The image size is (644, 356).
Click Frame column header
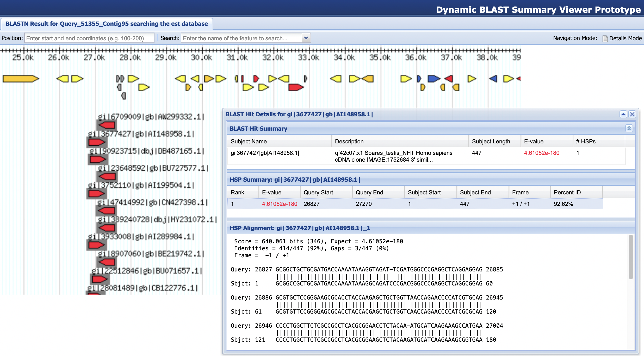530,192
